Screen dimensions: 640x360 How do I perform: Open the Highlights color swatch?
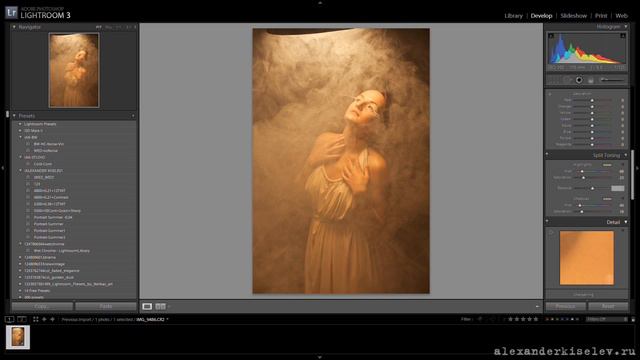click(607, 165)
